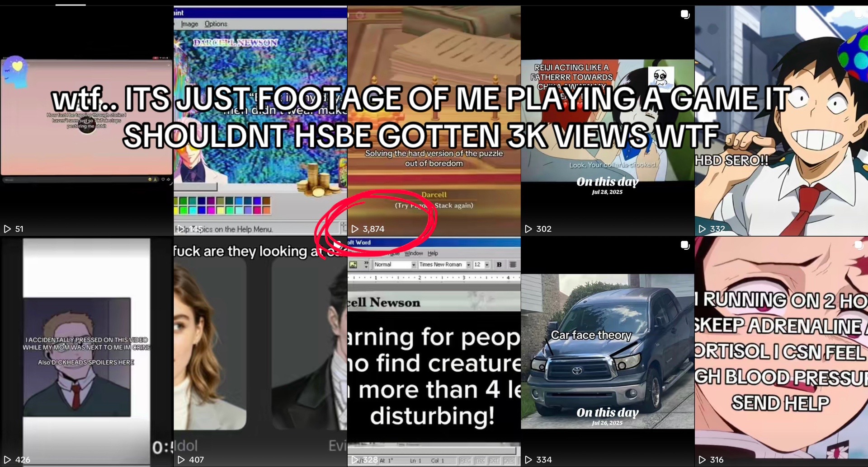Click the multi-photo icon on the SEND HELP post
Viewport: 868px width, 467px height.
click(859, 245)
